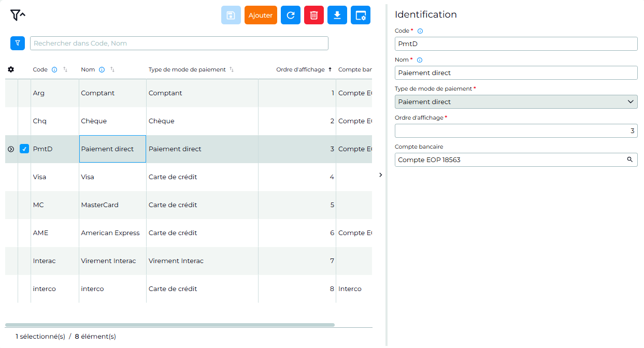Open window settings icon button
Screen dimensions: 644x348
pyautogui.click(x=361, y=15)
